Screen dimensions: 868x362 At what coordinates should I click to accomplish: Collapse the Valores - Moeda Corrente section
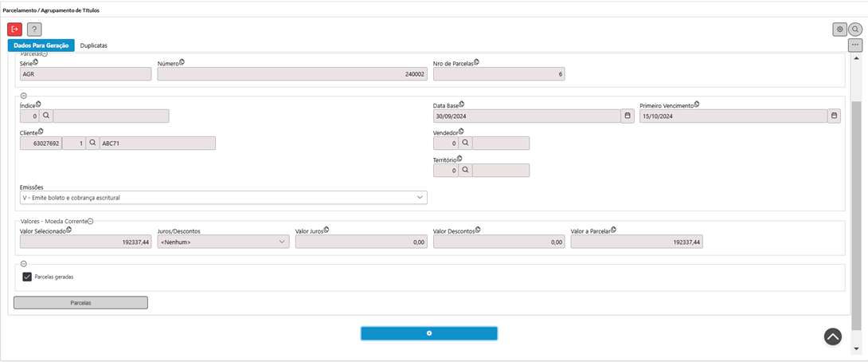(91, 221)
